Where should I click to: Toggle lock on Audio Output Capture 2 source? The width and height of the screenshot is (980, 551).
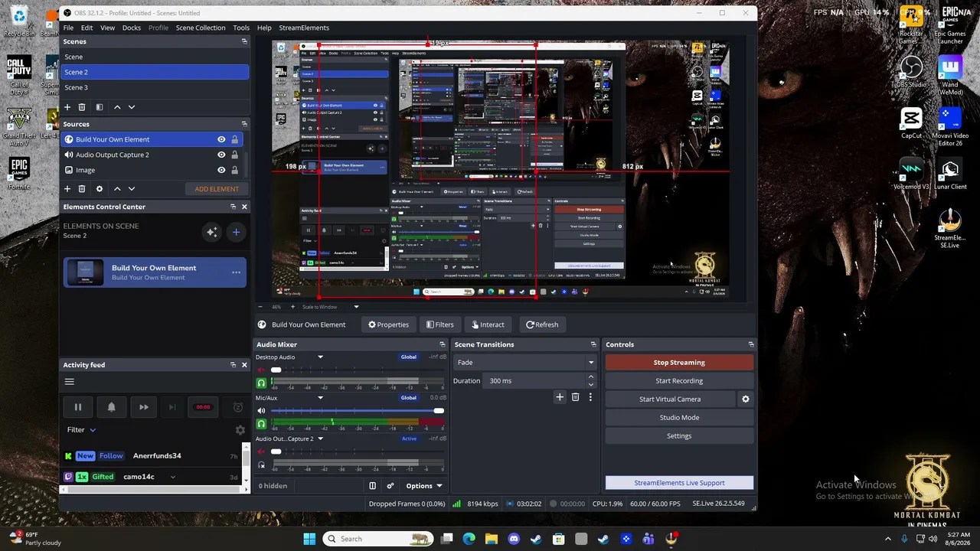(235, 155)
